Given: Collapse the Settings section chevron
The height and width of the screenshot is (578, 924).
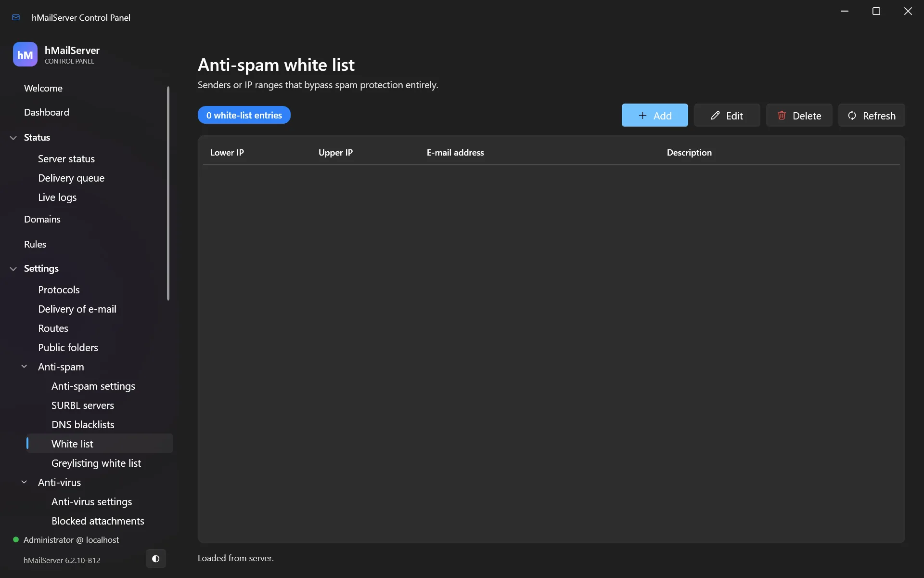Looking at the screenshot, I should click(13, 269).
